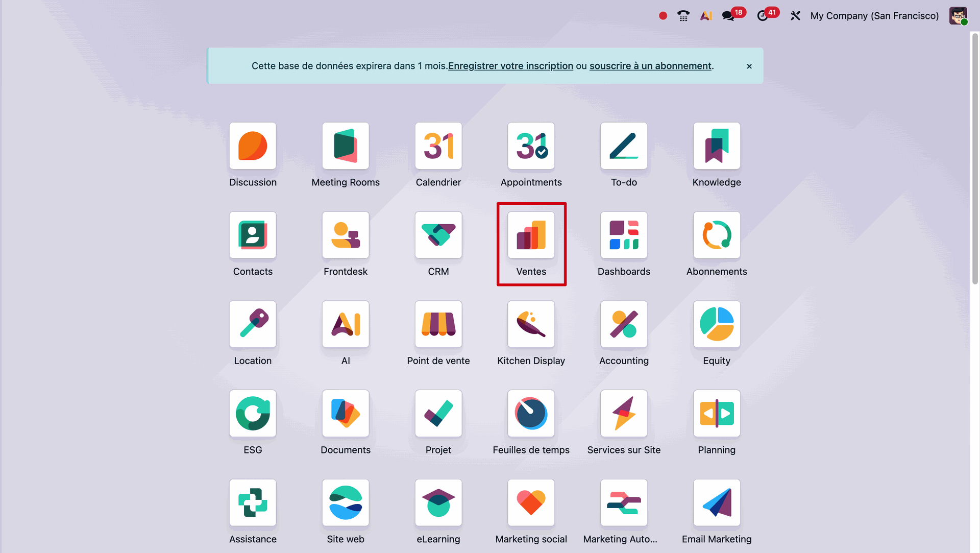Open the Feuilles de temps app
The image size is (980, 553).
[531, 414]
